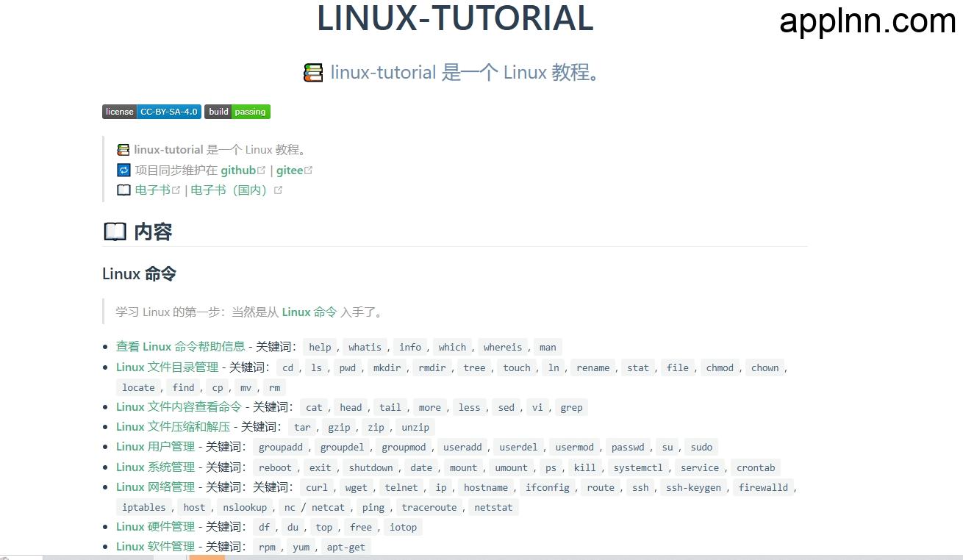The height and width of the screenshot is (560, 963).
Task: Click the groupadd keyword
Action: 281,447
